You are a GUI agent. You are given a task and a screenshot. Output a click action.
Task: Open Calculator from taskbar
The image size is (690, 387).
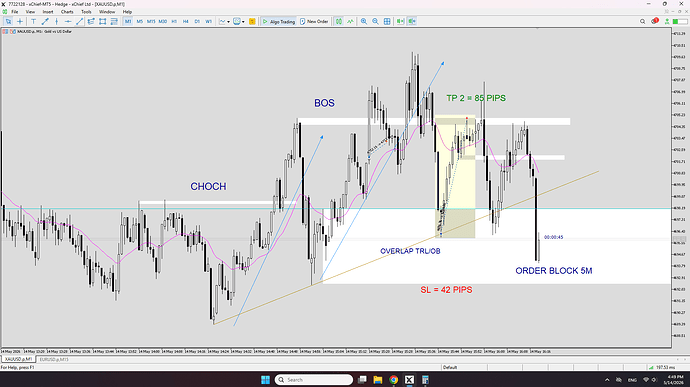(x=425, y=380)
